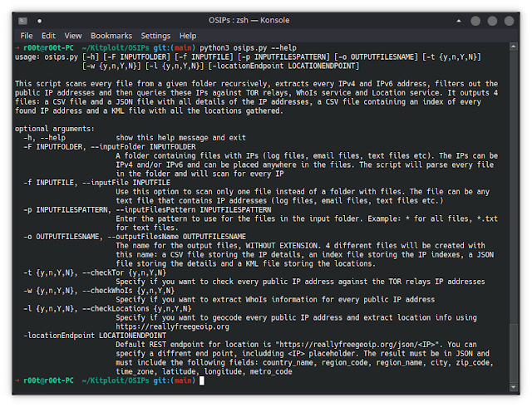Click 'git:(main)' in the bottom prompt
Screen dimensions: 532x407
tap(175, 380)
